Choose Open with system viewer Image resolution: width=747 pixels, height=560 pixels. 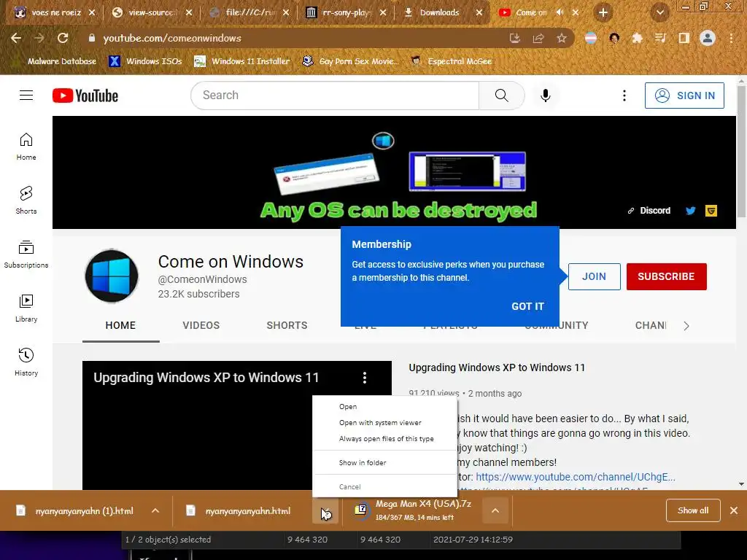point(385,422)
